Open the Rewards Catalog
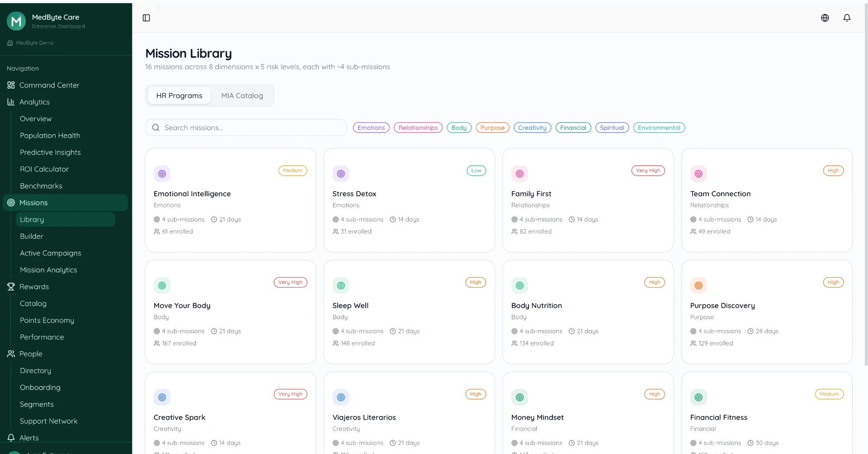Image resolution: width=868 pixels, height=454 pixels. click(x=65, y=303)
